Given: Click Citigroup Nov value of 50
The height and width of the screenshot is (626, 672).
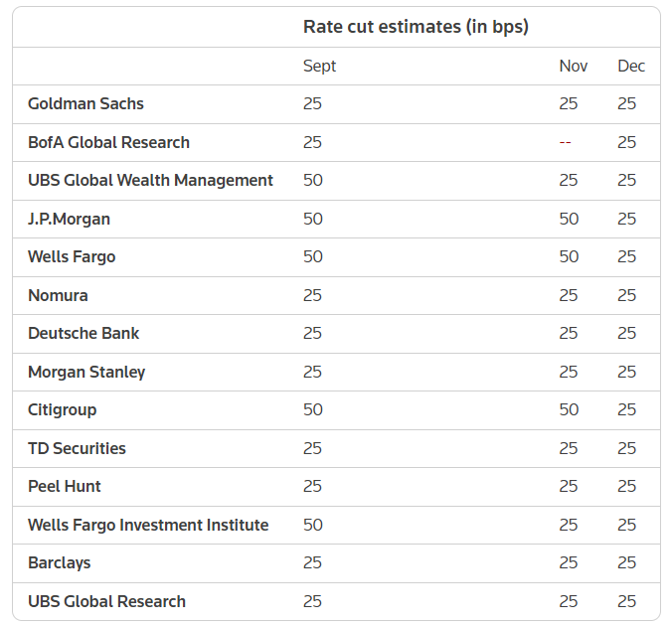Looking at the screenshot, I should click(570, 410).
